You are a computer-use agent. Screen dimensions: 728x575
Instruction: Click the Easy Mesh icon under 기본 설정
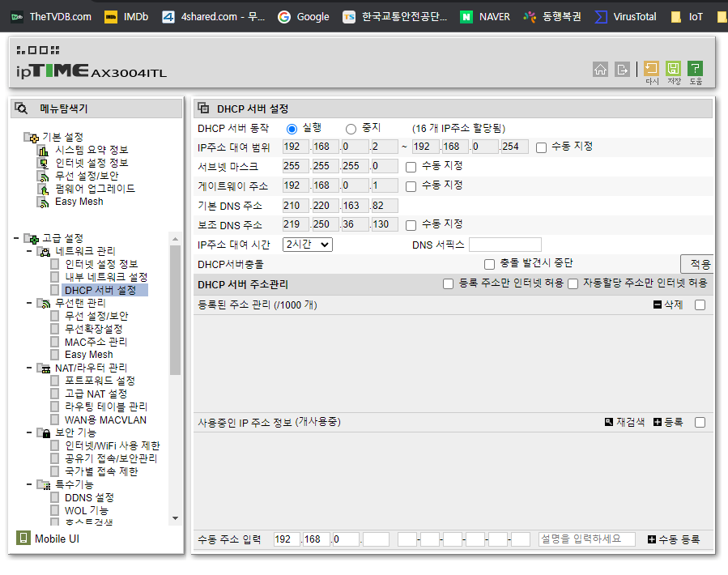tap(43, 202)
